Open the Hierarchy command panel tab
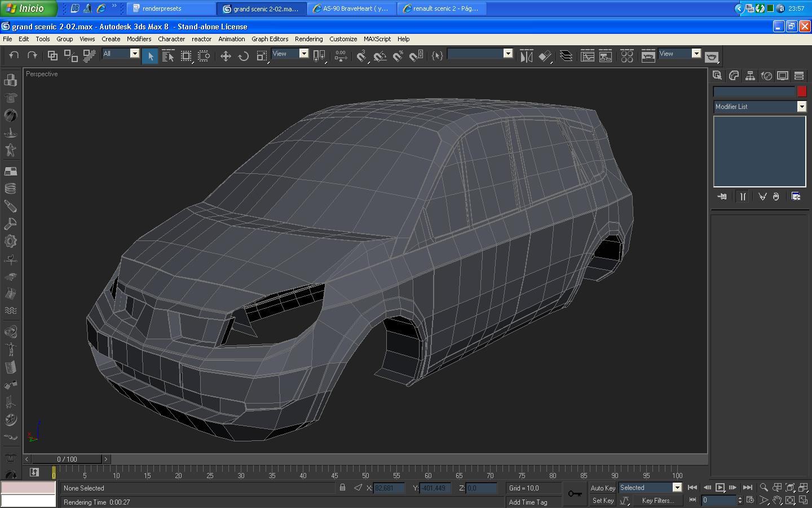The width and height of the screenshot is (812, 508). 750,76
